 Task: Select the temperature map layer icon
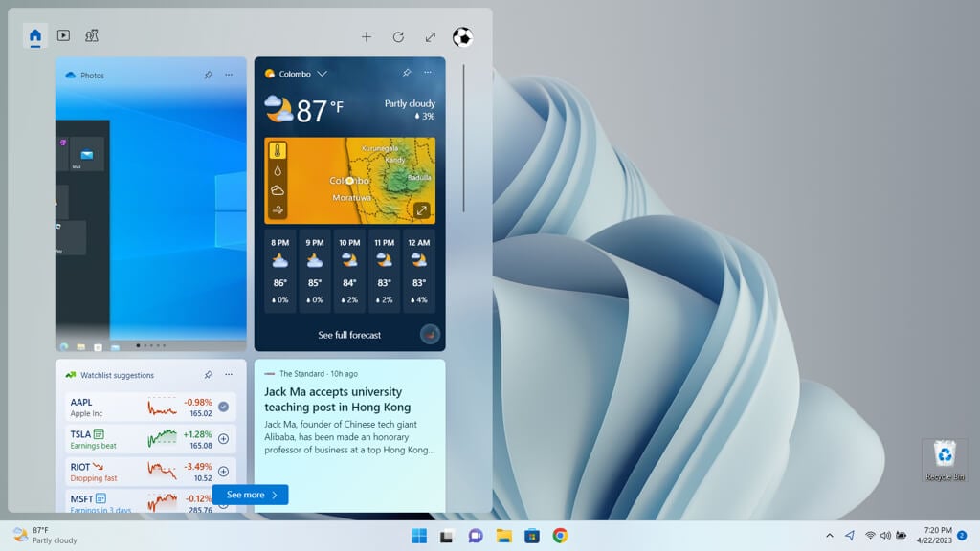pyautogui.click(x=278, y=150)
